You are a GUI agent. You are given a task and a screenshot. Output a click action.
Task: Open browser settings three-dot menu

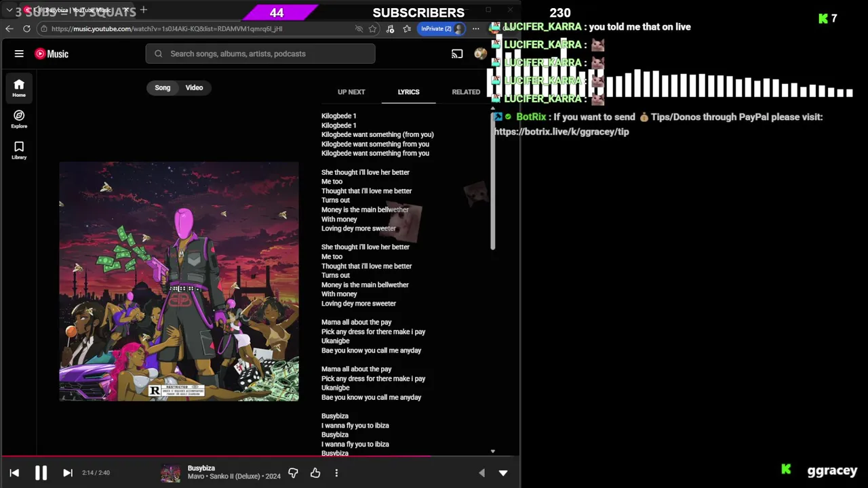click(475, 28)
